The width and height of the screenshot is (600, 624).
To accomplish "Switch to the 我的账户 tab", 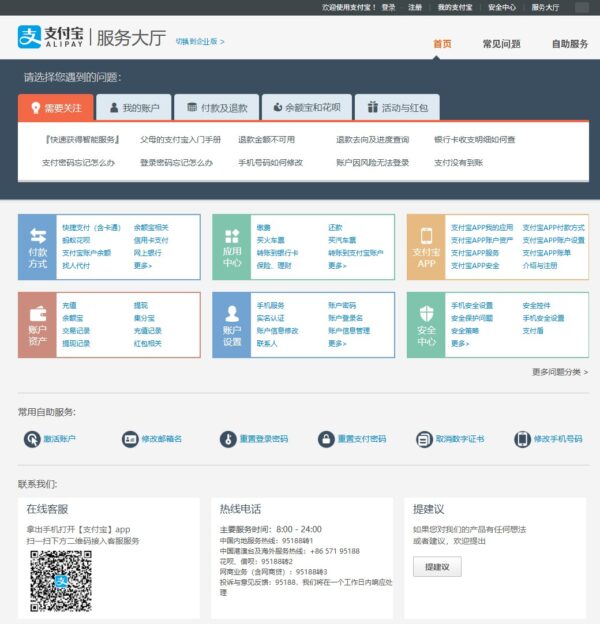I will tap(132, 107).
